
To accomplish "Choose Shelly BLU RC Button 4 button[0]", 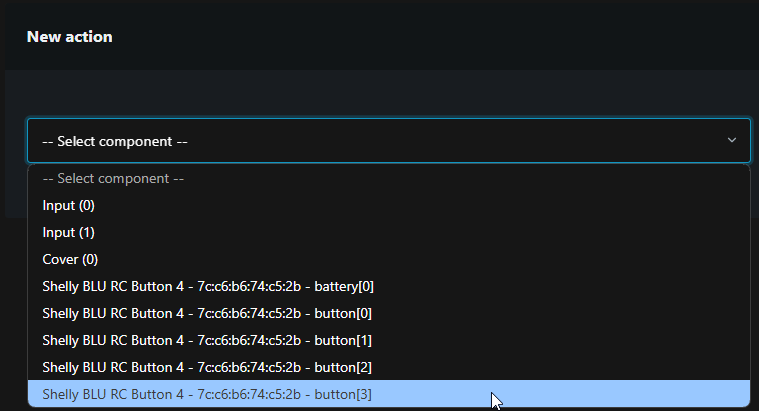I will (x=207, y=314).
